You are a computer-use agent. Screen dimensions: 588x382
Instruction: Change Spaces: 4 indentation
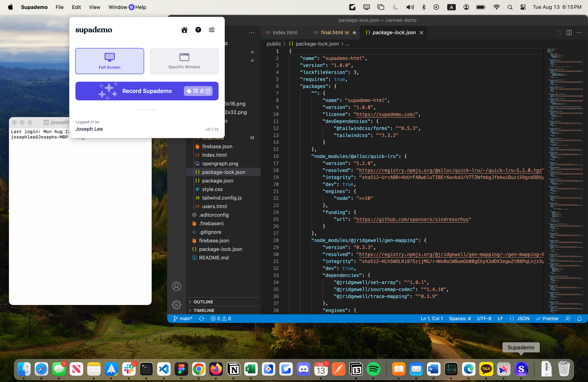[460, 318]
